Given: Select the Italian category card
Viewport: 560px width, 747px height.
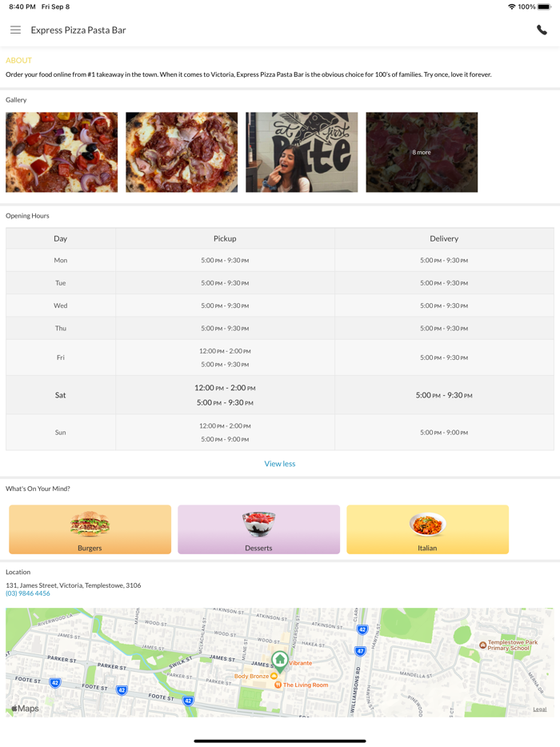Looking at the screenshot, I should (427, 529).
